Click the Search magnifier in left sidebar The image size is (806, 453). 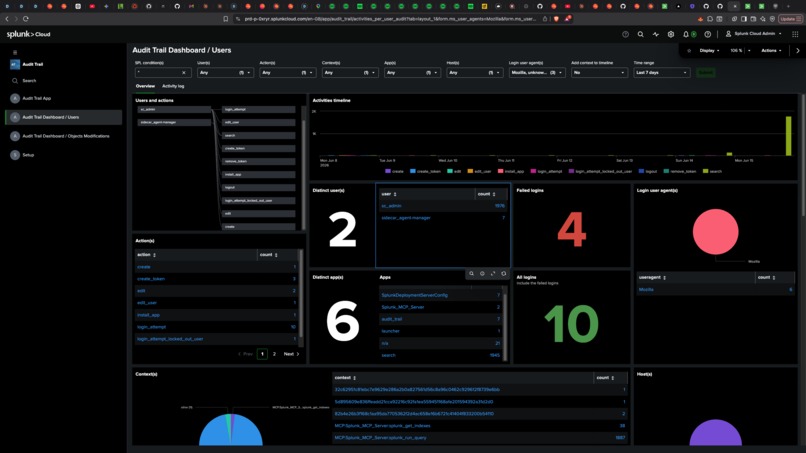(15, 81)
